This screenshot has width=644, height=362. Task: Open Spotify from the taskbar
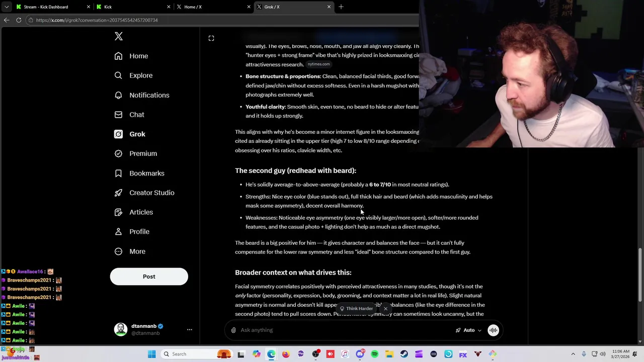374,354
